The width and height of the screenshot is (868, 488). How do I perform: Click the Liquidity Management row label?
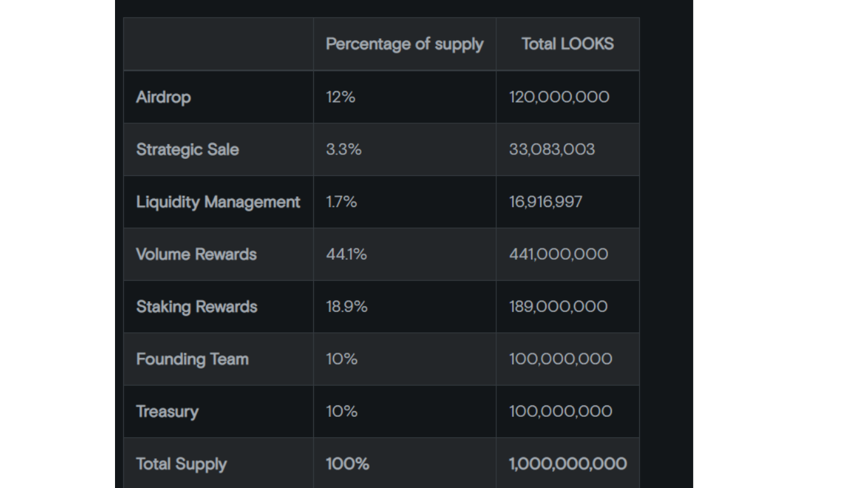pos(218,202)
